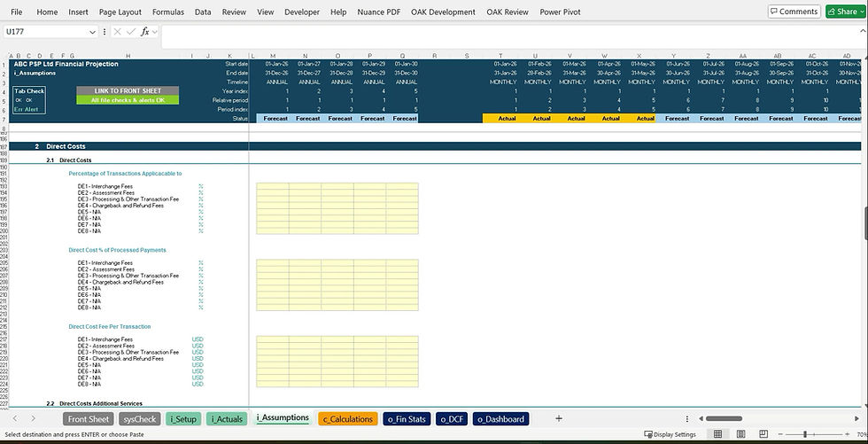Click the horizontal scrollbar left arrow
Image resolution: width=868 pixels, height=444 pixels.
click(x=701, y=418)
